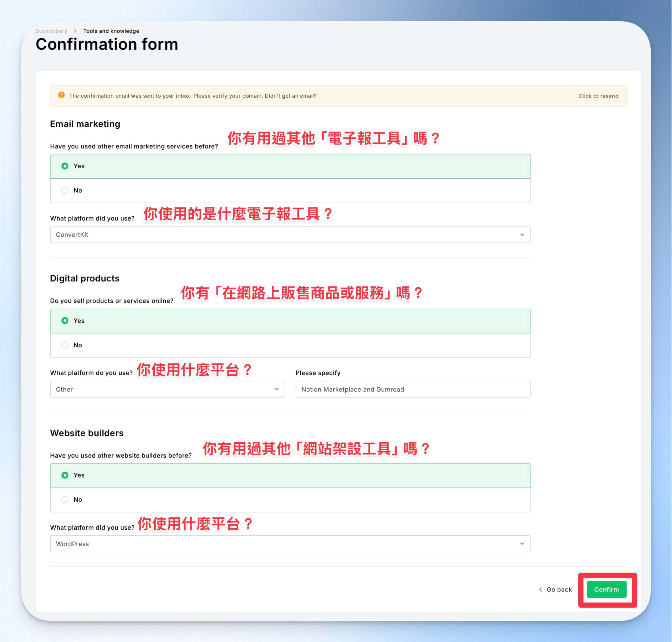
Task: Open the Other digital products platform dropdown
Action: (x=167, y=389)
